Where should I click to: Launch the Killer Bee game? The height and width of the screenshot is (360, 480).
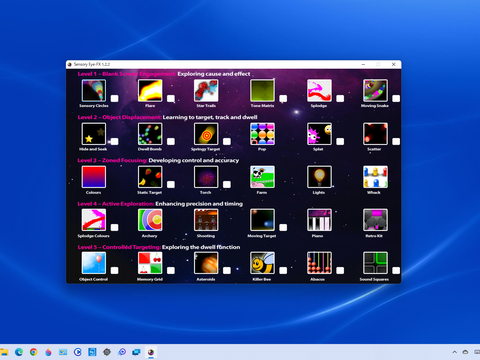coord(262,263)
